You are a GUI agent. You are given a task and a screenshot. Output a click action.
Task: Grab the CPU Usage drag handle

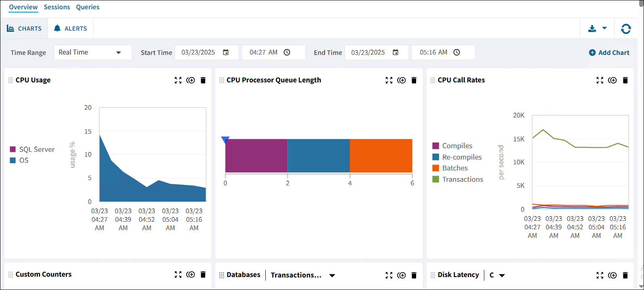coord(10,80)
